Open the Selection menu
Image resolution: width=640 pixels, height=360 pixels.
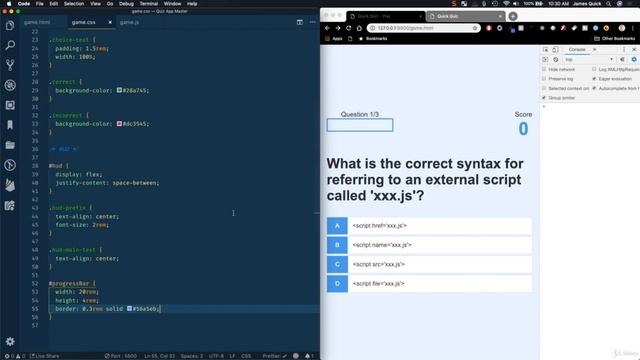click(x=74, y=4)
